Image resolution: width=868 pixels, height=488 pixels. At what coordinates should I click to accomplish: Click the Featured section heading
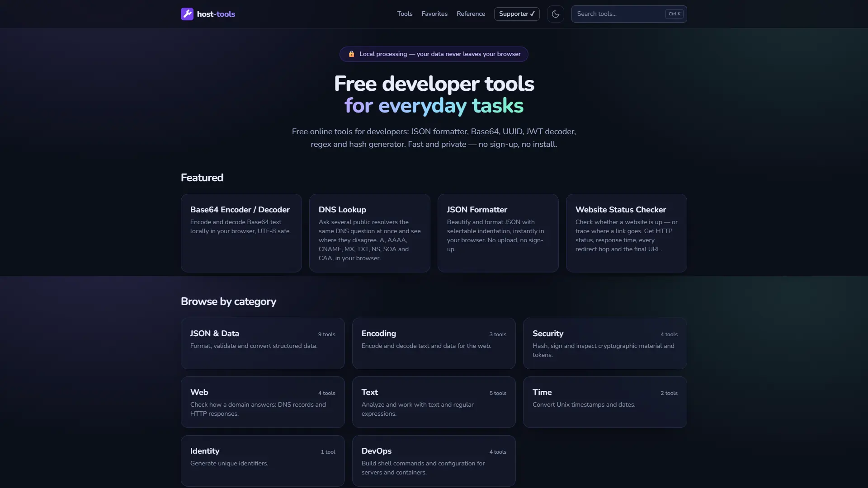[x=202, y=178]
